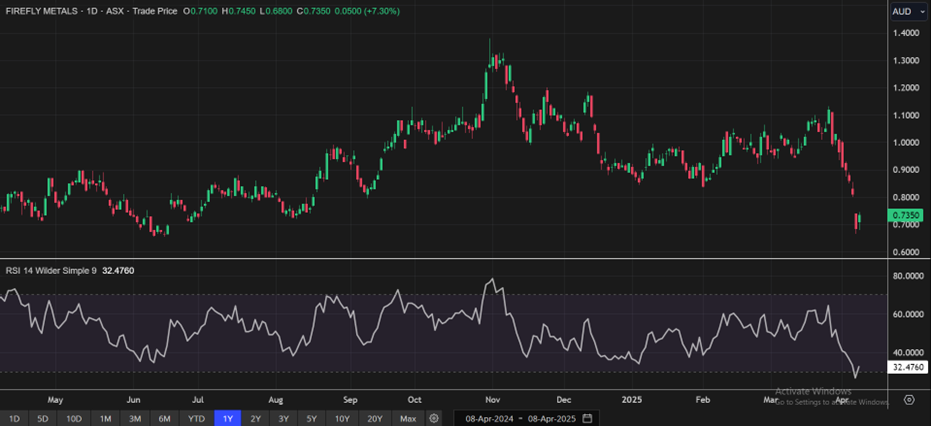Select the 1M time range

coord(105,418)
